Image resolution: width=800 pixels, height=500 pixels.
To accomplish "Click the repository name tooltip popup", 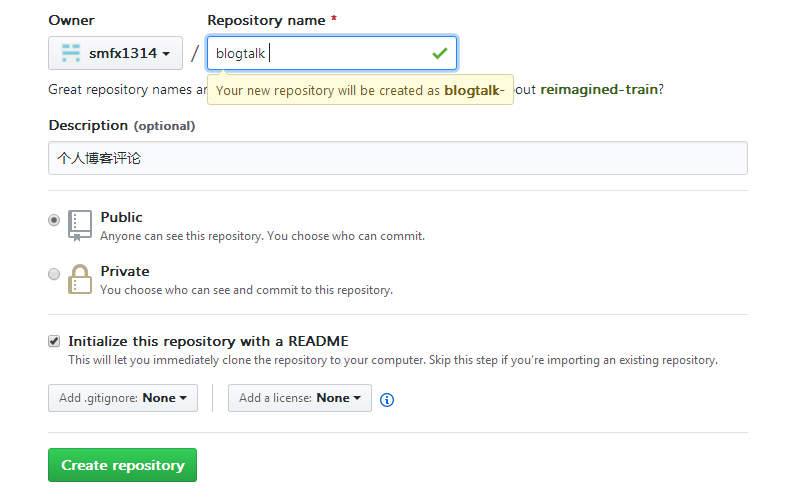I will point(360,90).
